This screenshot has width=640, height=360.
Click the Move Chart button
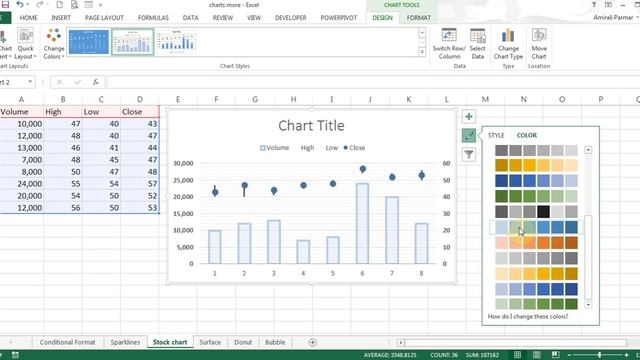point(539,44)
